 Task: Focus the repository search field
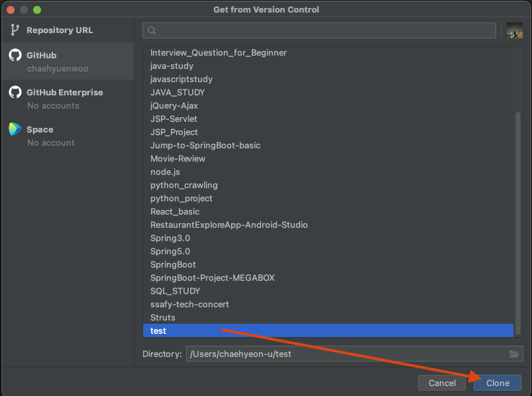(319, 30)
